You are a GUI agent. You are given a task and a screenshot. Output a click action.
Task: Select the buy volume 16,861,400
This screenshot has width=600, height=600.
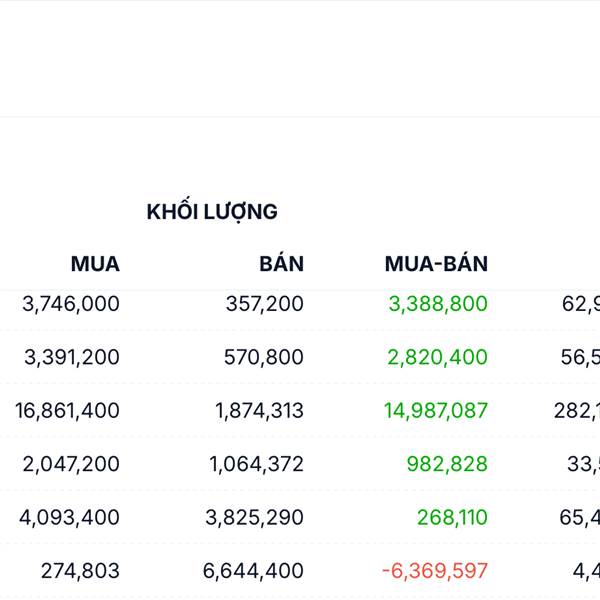point(67,411)
